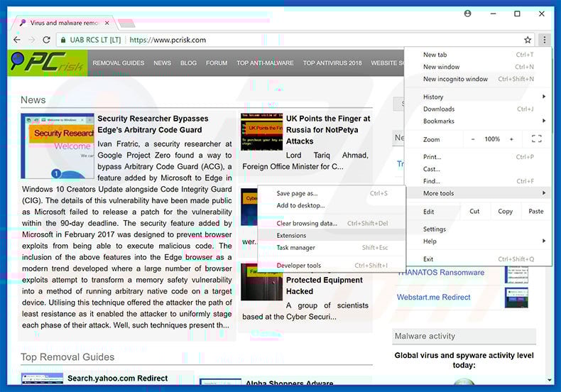The height and width of the screenshot is (392, 561).
Task: Select New window menu item
Action: [478, 67]
